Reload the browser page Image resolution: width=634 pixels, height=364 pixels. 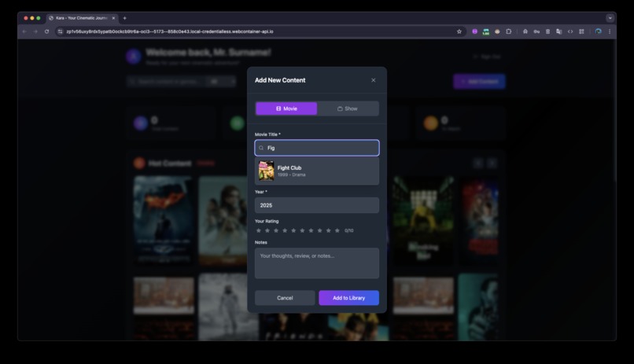(47, 31)
